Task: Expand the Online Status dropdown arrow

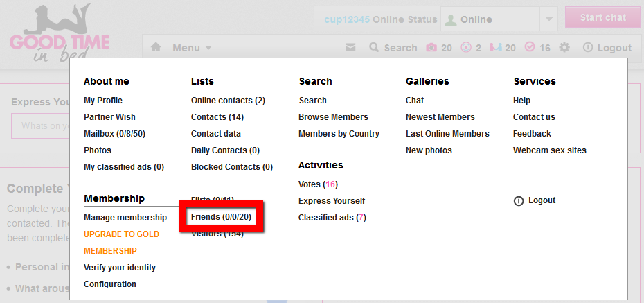Action: click(548, 19)
